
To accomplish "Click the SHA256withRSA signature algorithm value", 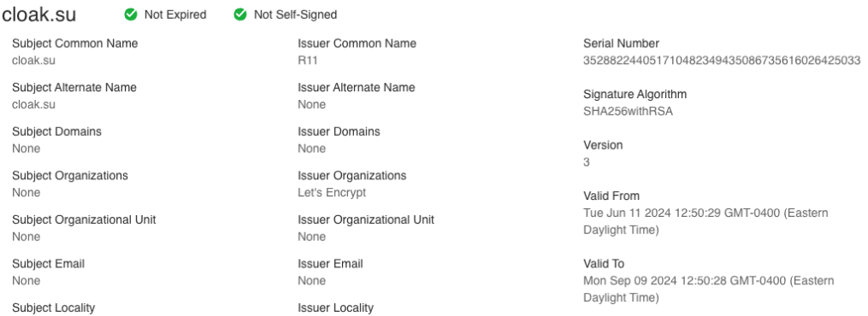I will point(629,111).
